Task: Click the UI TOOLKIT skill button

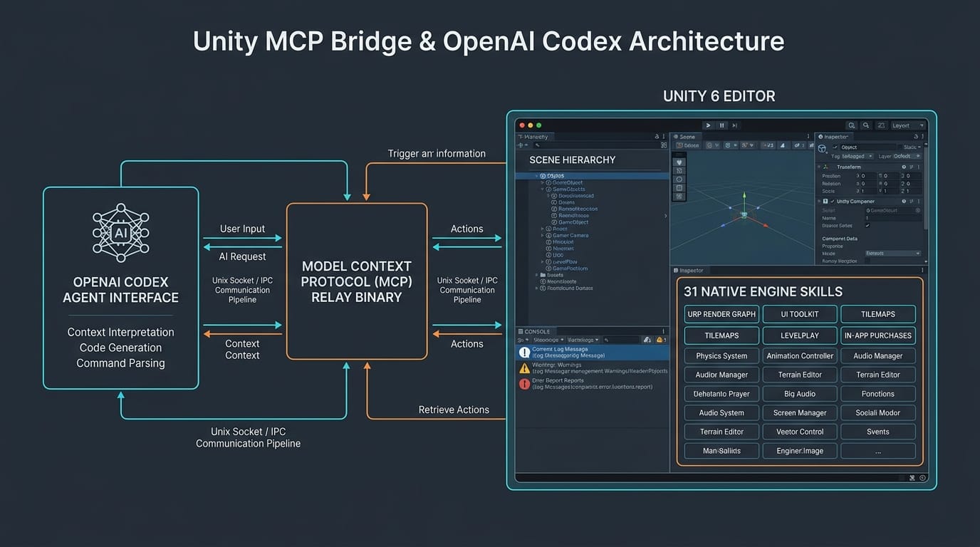Action: tap(799, 314)
